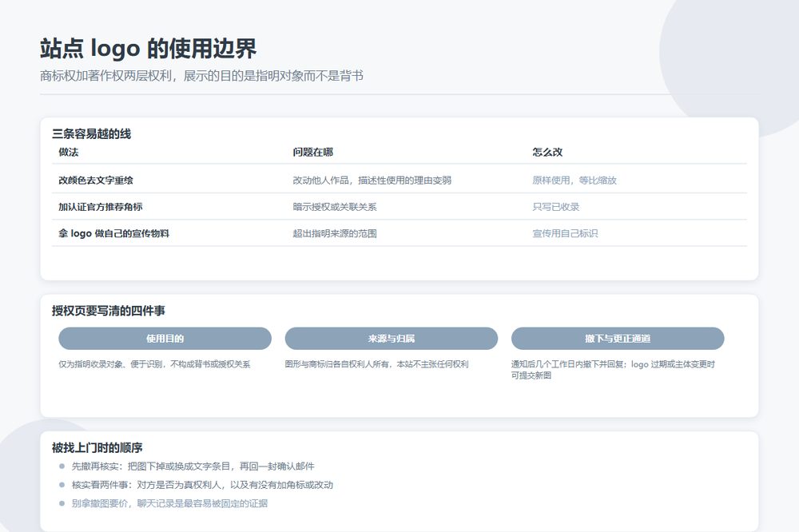Select the row cell 拿 logo 做自己的宣传物料

click(x=113, y=233)
